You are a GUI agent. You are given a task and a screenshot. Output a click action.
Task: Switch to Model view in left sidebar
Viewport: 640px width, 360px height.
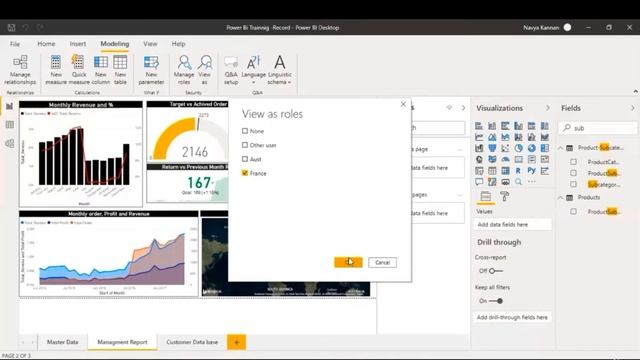pos(9,143)
